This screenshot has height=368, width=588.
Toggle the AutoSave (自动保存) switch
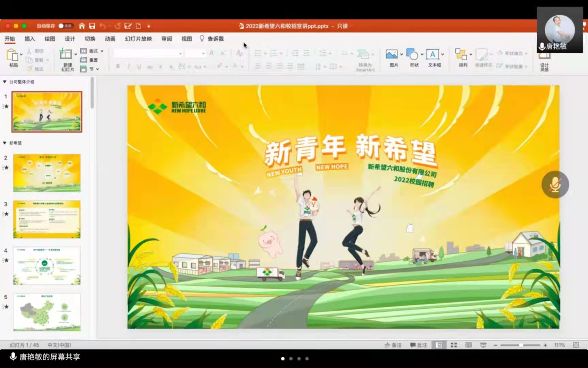(65, 26)
